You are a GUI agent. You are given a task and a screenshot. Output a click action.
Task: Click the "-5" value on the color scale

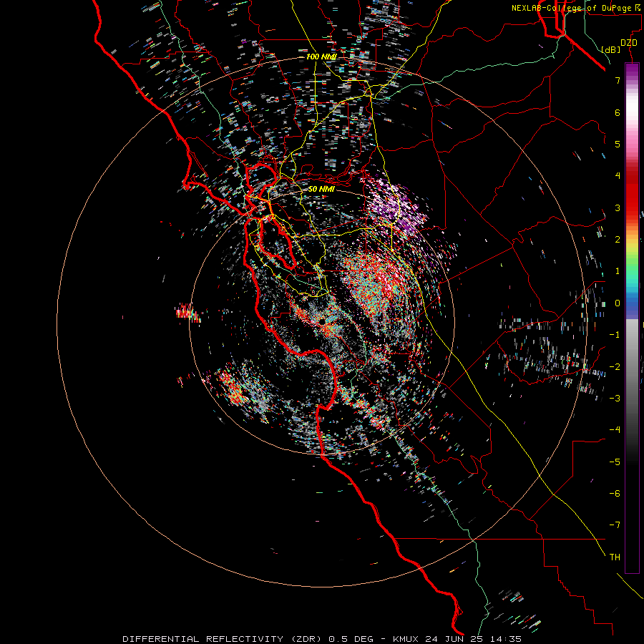[x=615, y=462]
